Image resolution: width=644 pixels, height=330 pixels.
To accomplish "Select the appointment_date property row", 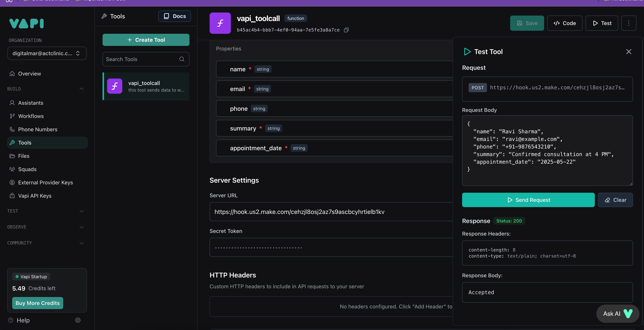I will (x=335, y=148).
